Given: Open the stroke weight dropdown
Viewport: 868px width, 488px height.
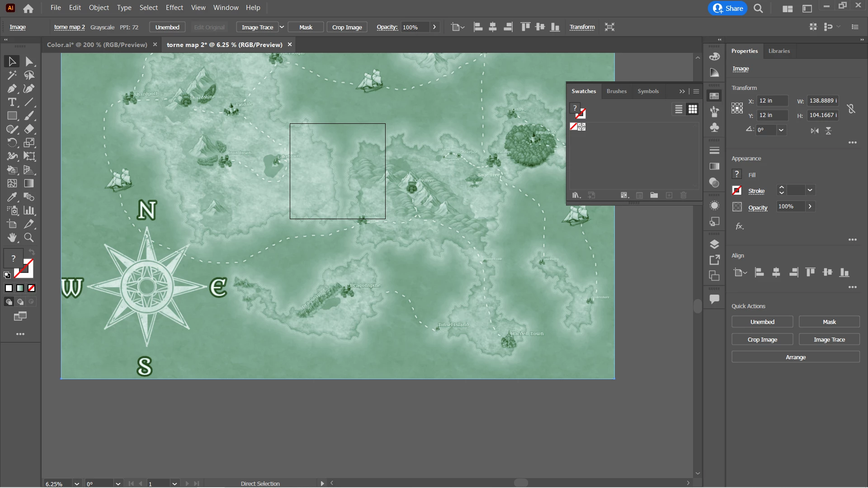Looking at the screenshot, I should [810, 190].
